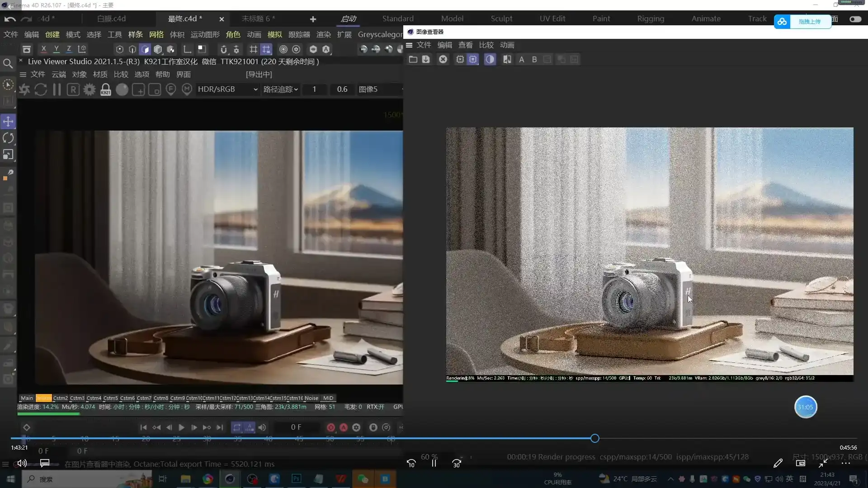The image size is (868, 488).
Task: Open a file via the folder icon in image viewer
Action: (x=414, y=59)
